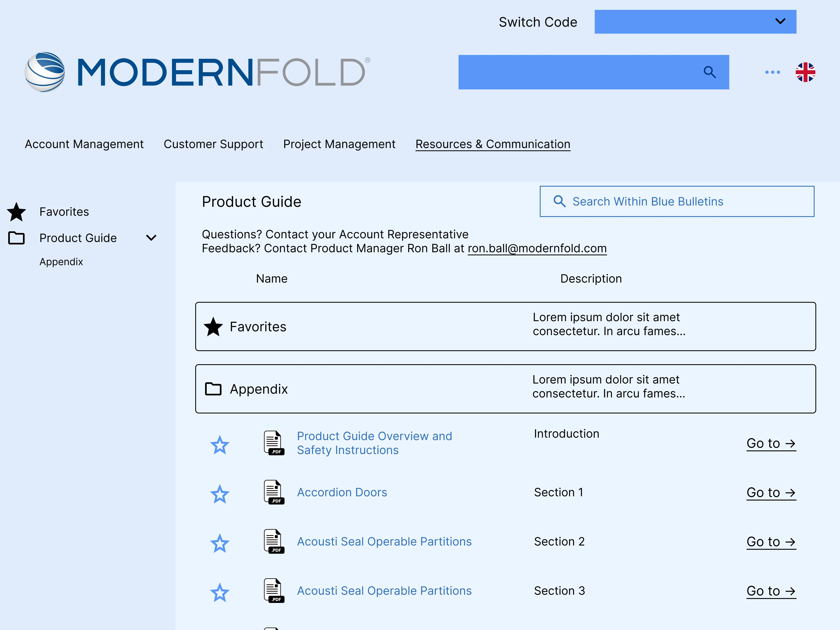Click the Description column header
The height and width of the screenshot is (630, 840).
click(591, 279)
